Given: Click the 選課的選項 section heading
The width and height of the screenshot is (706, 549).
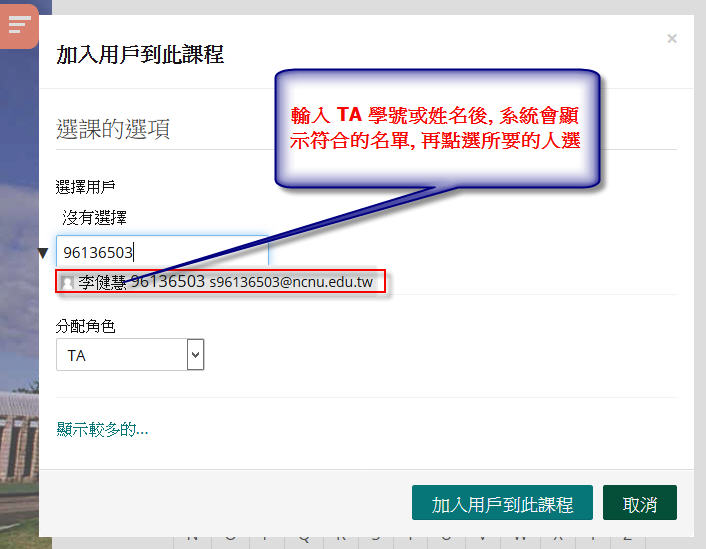Looking at the screenshot, I should 113,129.
